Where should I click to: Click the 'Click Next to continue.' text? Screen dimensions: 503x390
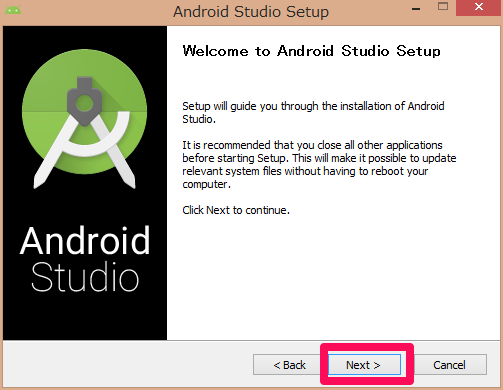click(x=236, y=210)
